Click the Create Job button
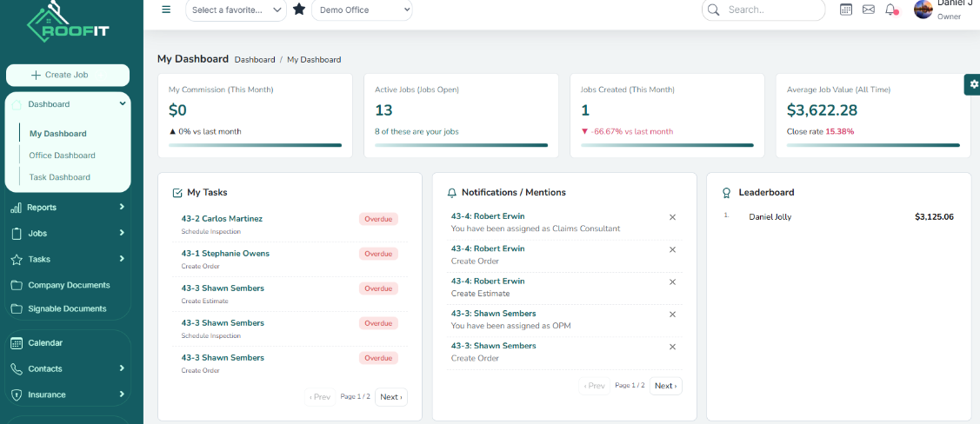980x424 pixels. tap(68, 75)
